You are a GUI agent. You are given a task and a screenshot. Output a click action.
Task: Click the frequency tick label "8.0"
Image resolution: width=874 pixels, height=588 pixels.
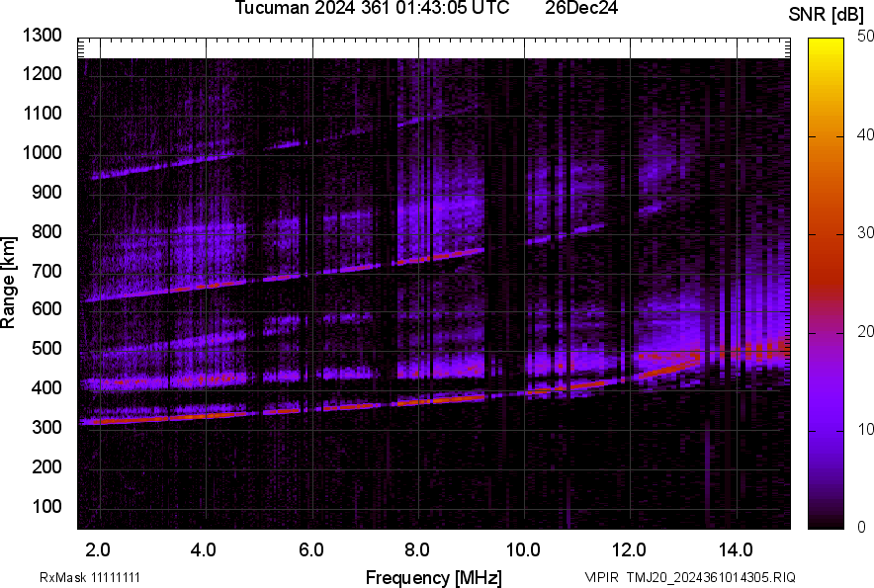(417, 550)
